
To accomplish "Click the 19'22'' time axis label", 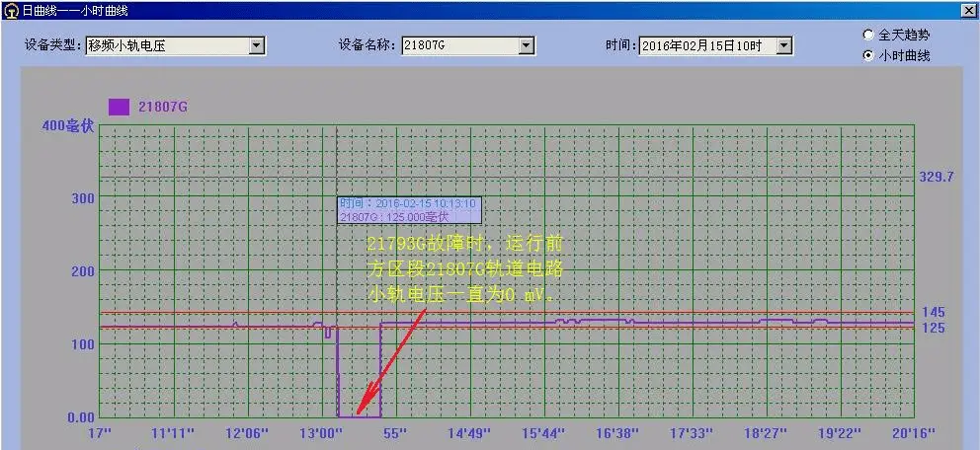I will [x=840, y=433].
